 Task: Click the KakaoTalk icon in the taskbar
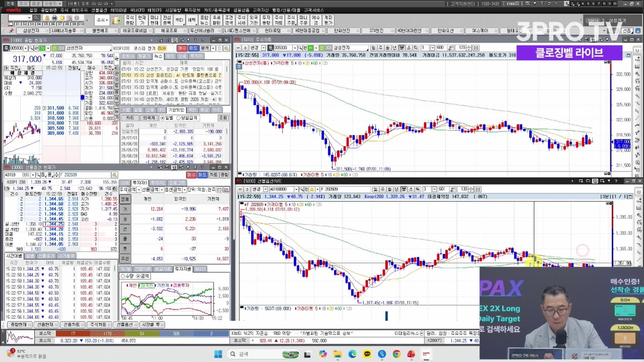(367, 354)
